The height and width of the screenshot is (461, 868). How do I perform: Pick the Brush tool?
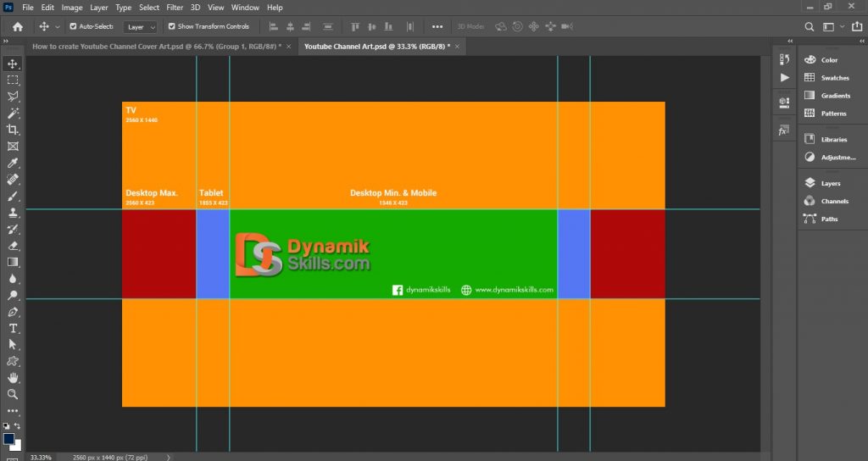click(x=13, y=196)
